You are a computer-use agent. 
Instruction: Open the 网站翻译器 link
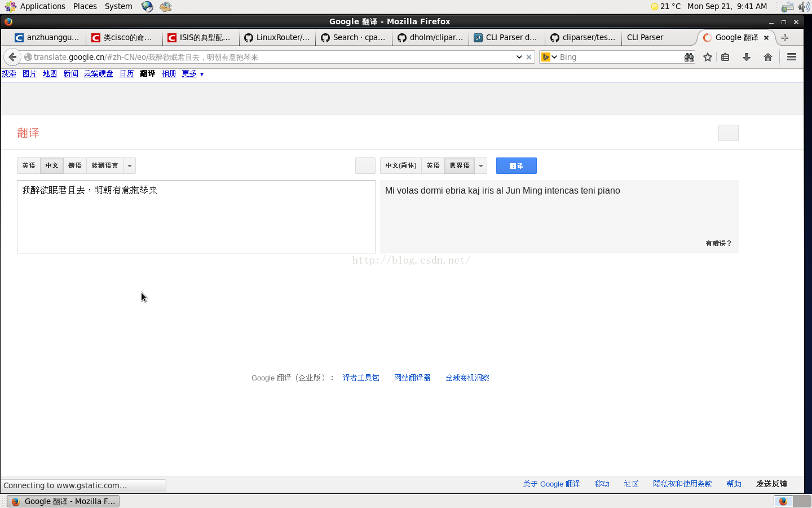point(412,378)
